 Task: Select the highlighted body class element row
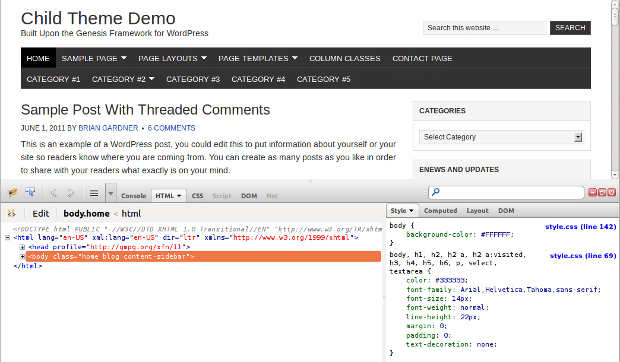pyautogui.click(x=203, y=256)
